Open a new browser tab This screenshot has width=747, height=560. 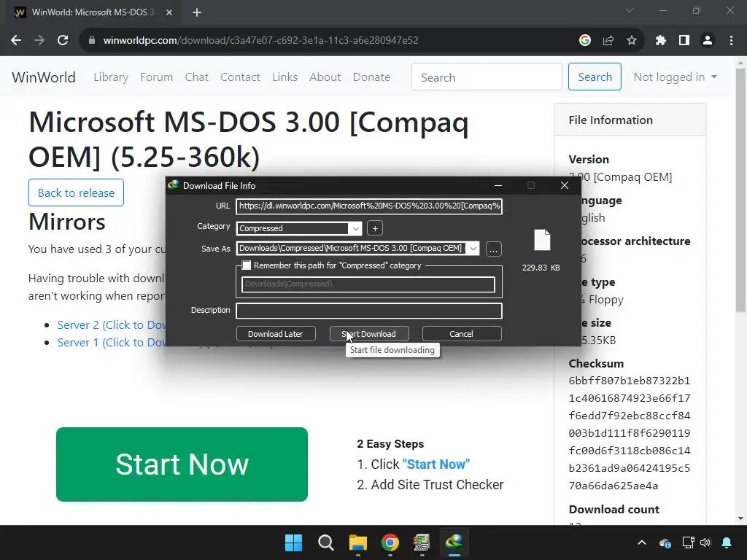(x=197, y=12)
